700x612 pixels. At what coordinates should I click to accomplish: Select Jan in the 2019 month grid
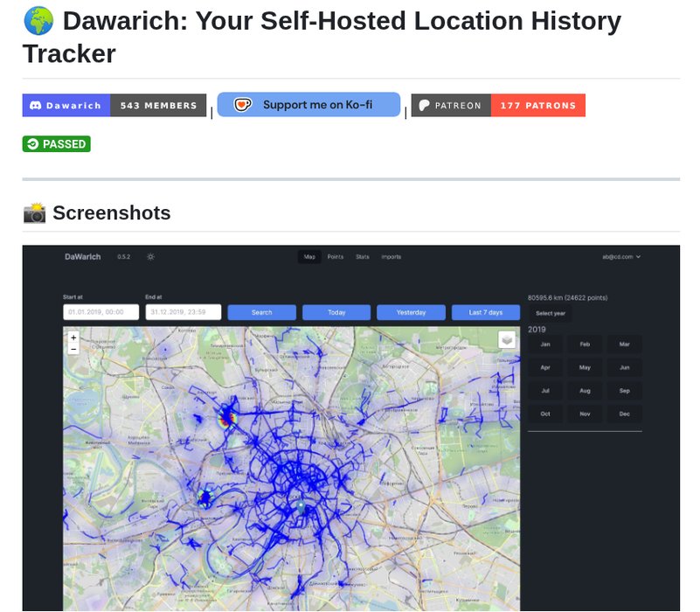click(x=545, y=344)
